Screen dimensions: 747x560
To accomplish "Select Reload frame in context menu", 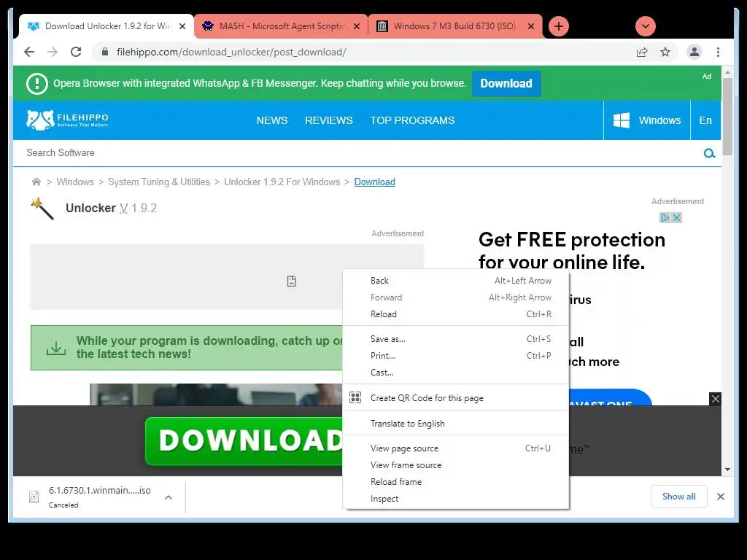I will coord(456,481).
